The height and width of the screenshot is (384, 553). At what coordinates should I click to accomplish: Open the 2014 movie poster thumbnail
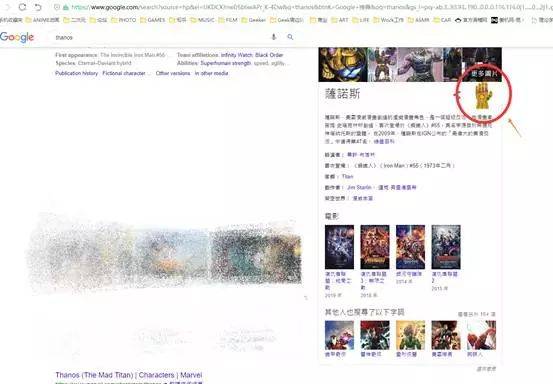[411, 247]
